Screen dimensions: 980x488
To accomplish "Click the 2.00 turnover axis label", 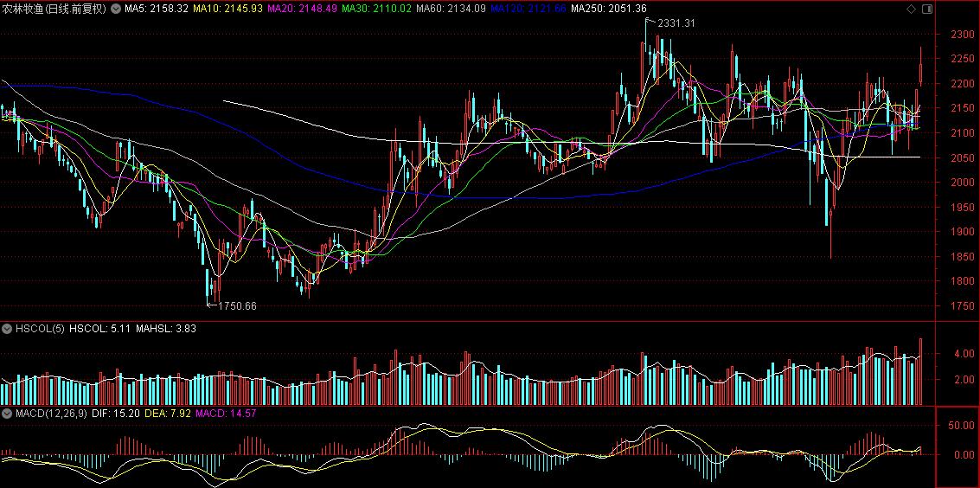I will click(x=963, y=379).
